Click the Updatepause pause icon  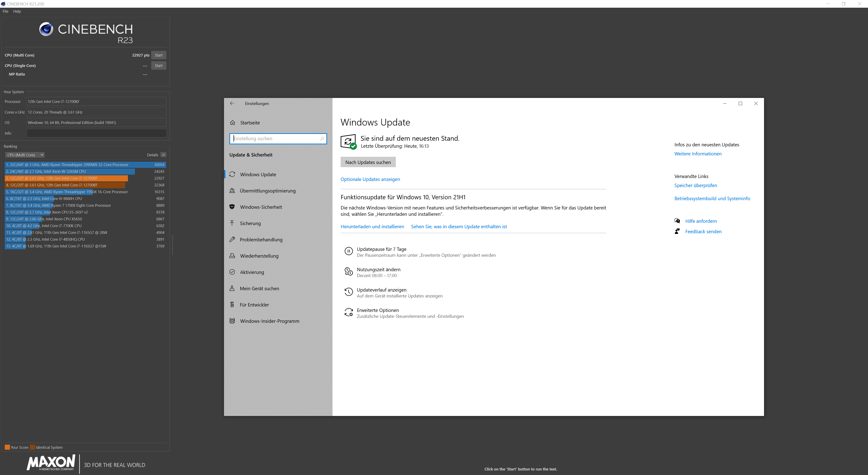(x=348, y=251)
